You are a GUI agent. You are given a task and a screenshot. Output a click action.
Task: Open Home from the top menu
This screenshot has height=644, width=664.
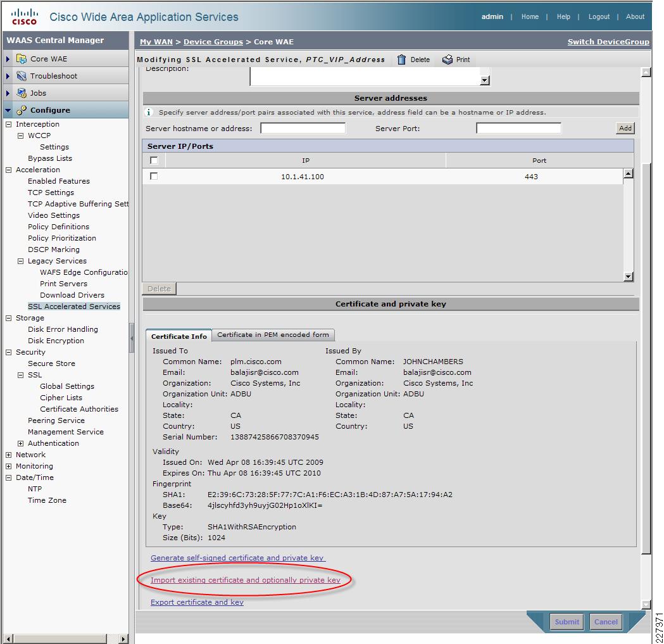pos(530,16)
